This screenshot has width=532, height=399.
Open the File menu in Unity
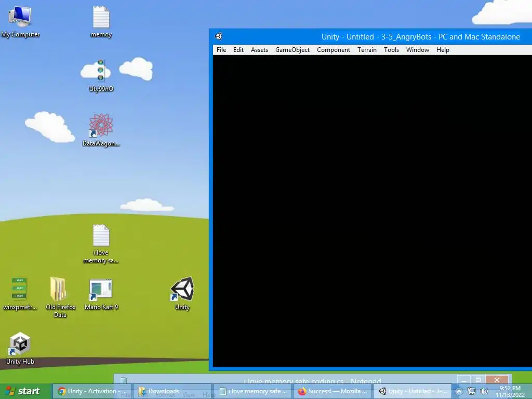pyautogui.click(x=221, y=50)
